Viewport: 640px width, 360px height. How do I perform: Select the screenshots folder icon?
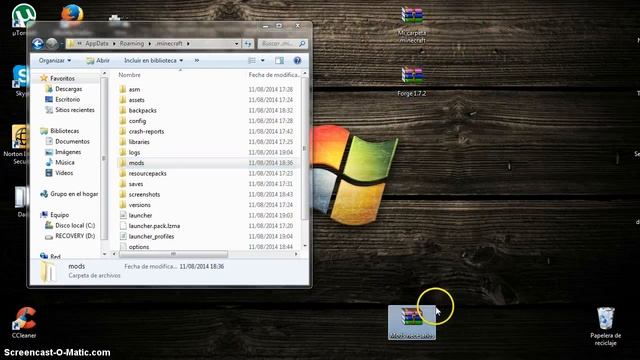click(x=123, y=194)
